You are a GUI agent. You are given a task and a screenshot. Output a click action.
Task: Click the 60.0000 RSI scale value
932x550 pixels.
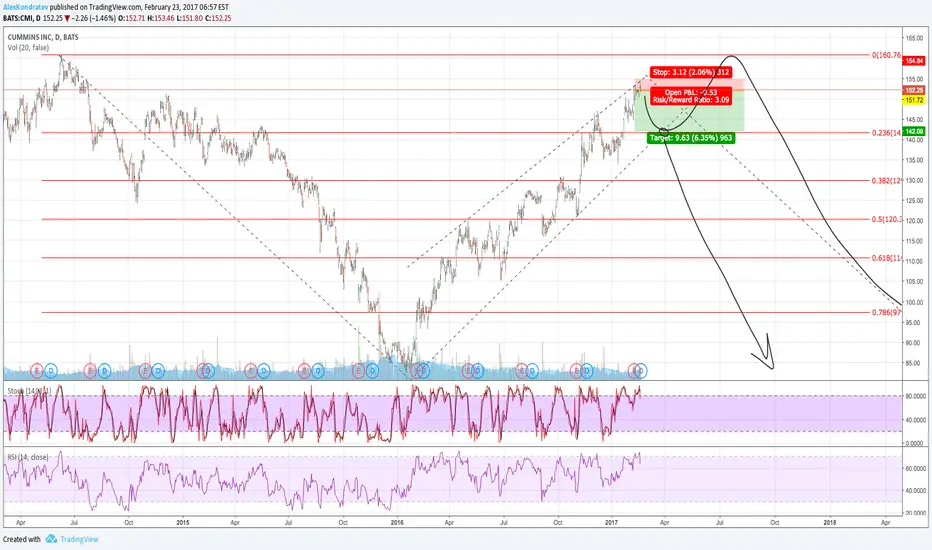click(916, 469)
